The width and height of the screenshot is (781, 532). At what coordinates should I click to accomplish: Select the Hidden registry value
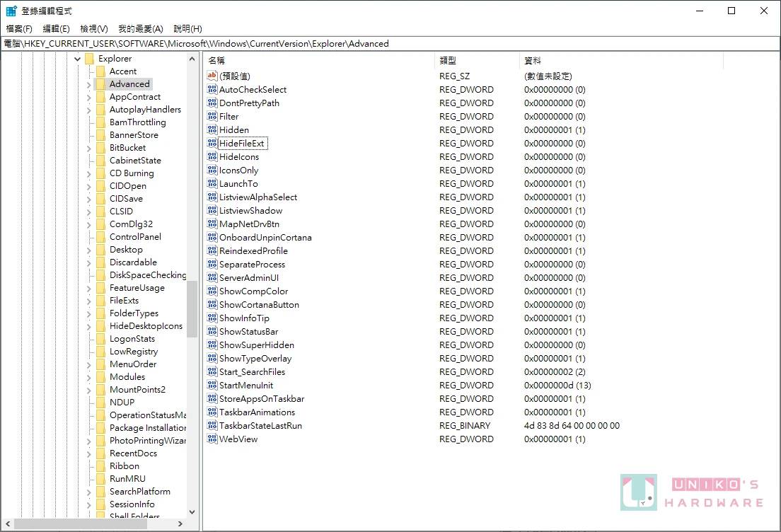click(x=233, y=130)
